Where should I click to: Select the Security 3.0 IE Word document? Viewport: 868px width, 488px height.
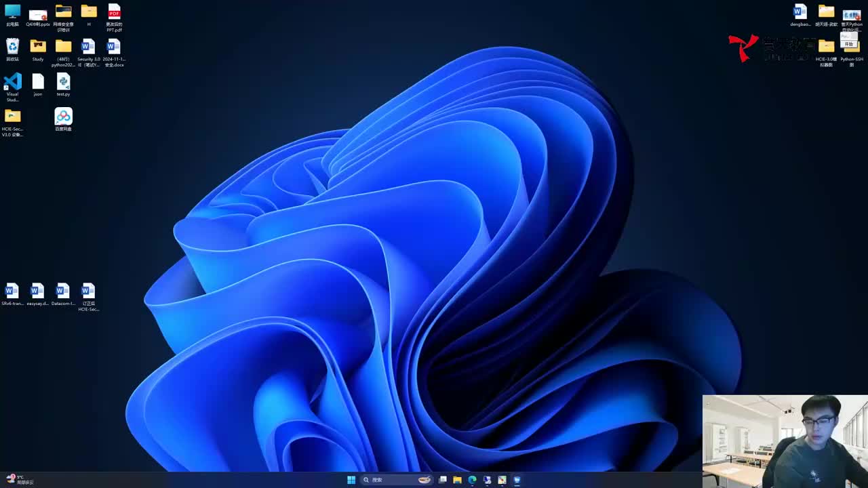[x=88, y=53]
